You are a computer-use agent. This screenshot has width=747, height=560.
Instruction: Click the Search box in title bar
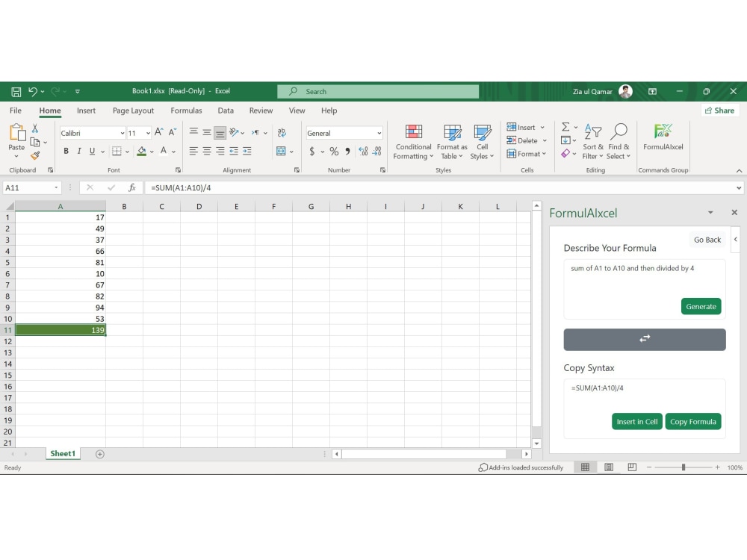(378, 91)
